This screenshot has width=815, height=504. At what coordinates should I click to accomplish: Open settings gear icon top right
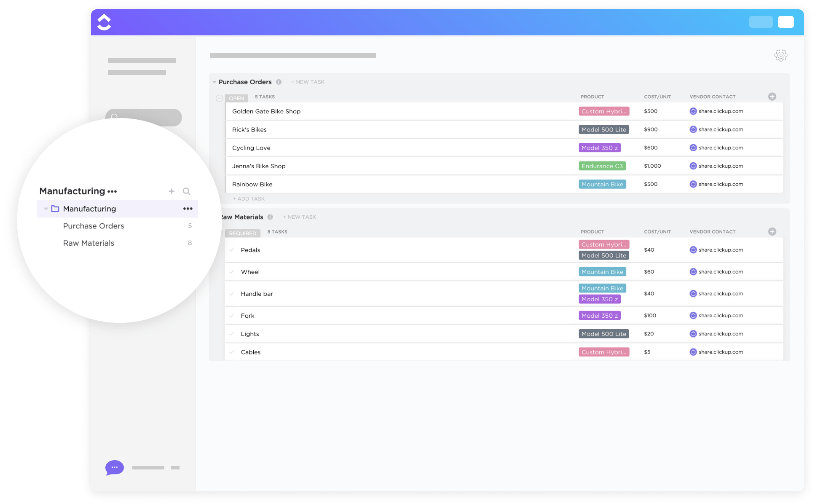pyautogui.click(x=780, y=55)
